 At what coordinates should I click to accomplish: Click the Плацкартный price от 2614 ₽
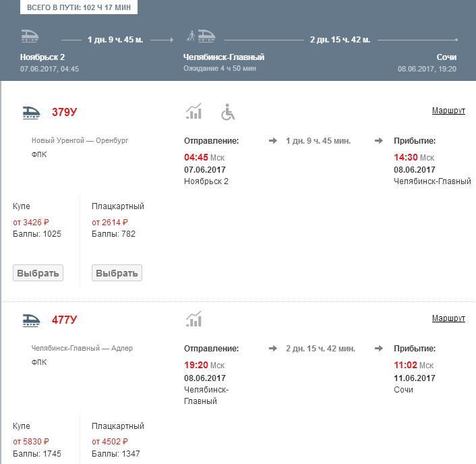click(x=110, y=222)
